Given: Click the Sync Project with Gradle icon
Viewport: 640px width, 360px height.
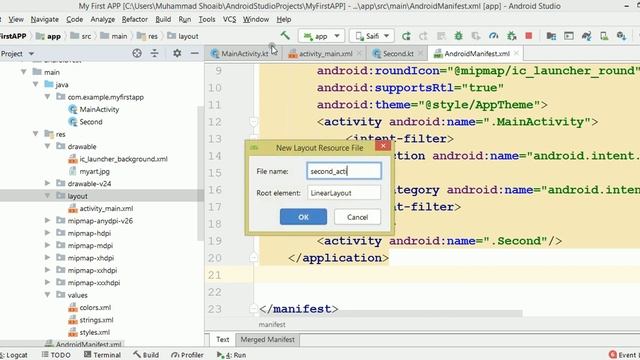Looking at the screenshot, I should 587,36.
